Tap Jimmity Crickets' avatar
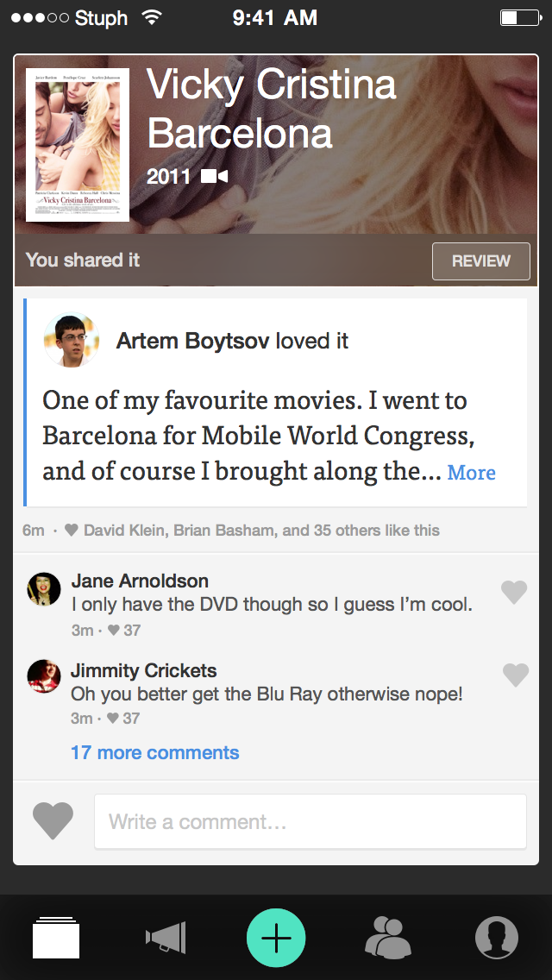The image size is (552, 980). [x=44, y=676]
